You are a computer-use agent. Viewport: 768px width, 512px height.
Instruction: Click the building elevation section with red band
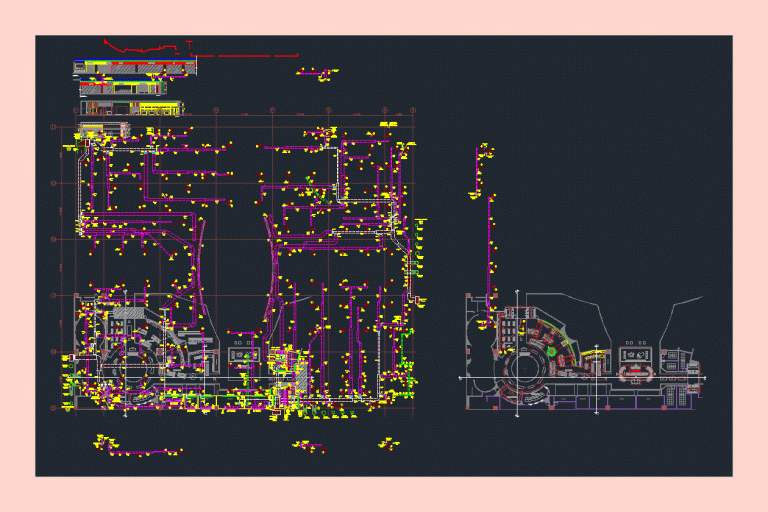135,68
